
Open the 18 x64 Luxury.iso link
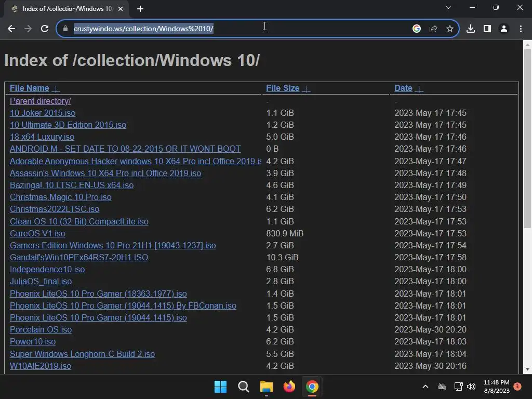tap(42, 137)
